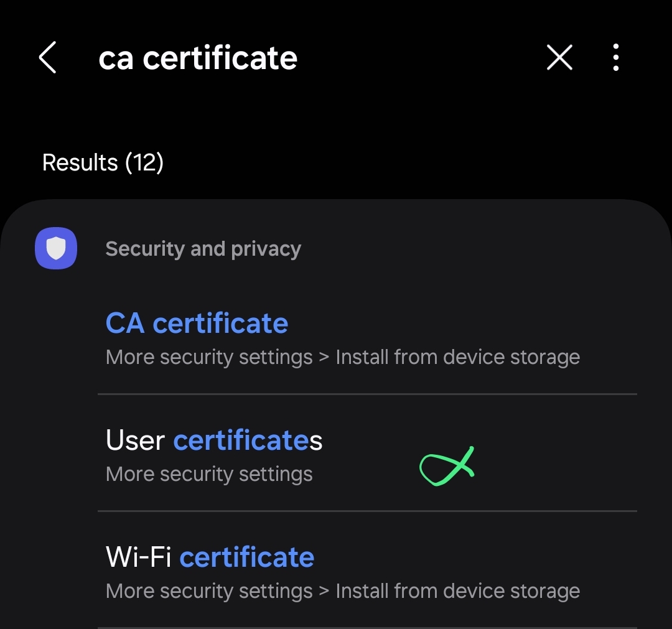672x629 pixels.
Task: Clear the search text with X icon
Action: [560, 57]
